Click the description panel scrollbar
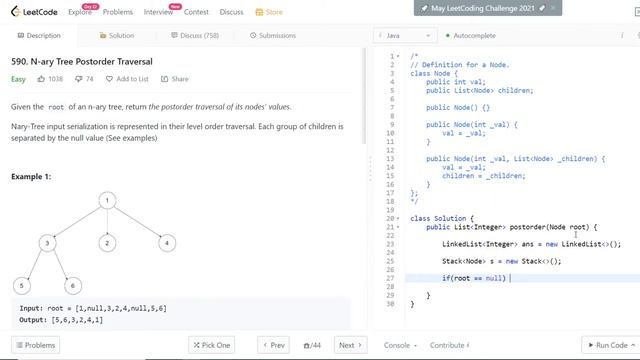Image resolution: width=640 pixels, height=360 pixels. (364, 96)
